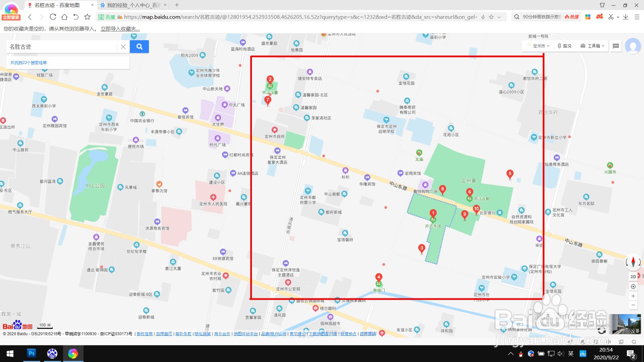Expand the 定州市 city selector

click(x=539, y=46)
